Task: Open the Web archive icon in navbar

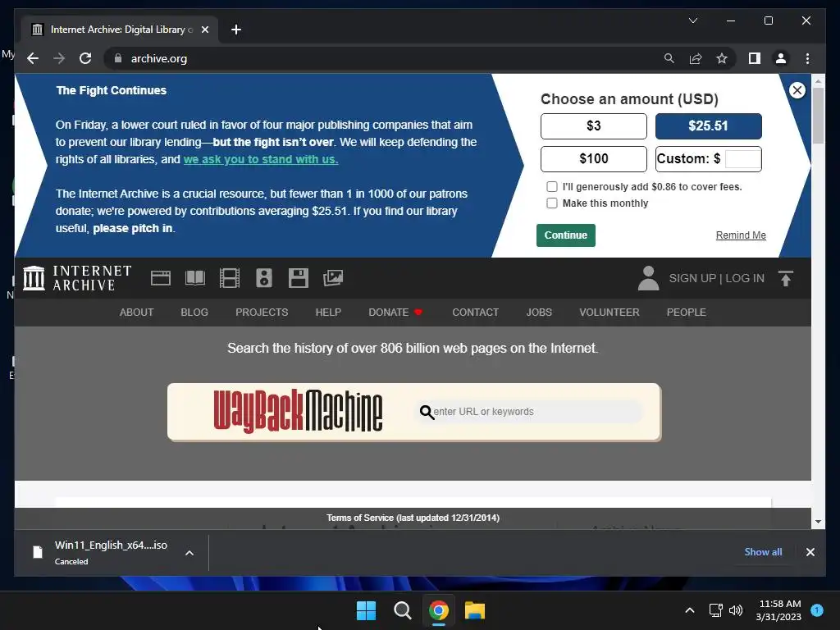Action: (x=160, y=278)
